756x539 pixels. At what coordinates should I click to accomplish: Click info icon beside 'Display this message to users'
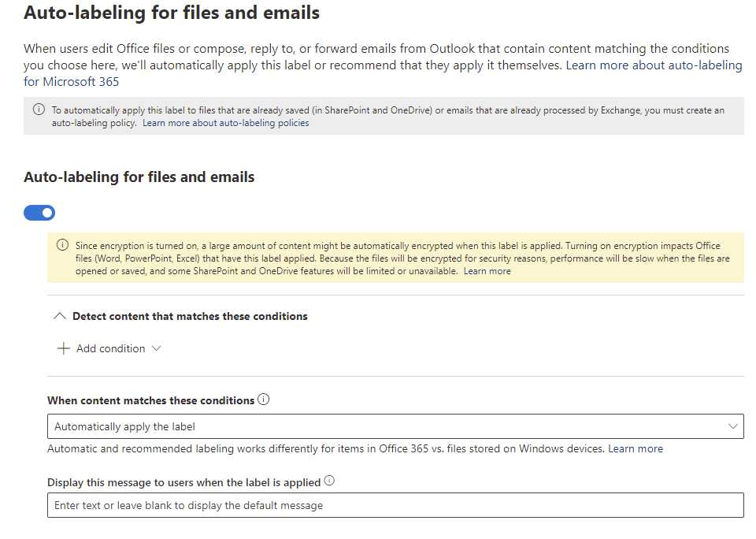329,481
